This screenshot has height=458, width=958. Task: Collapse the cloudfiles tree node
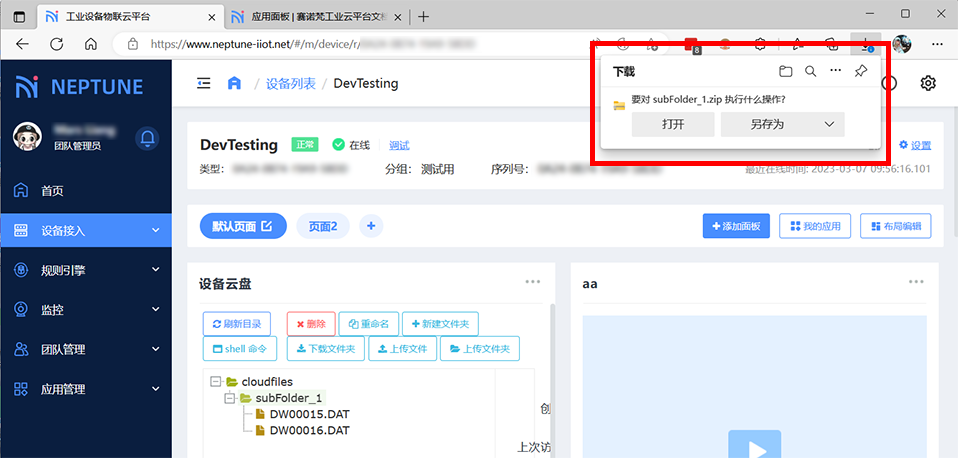pos(216,381)
